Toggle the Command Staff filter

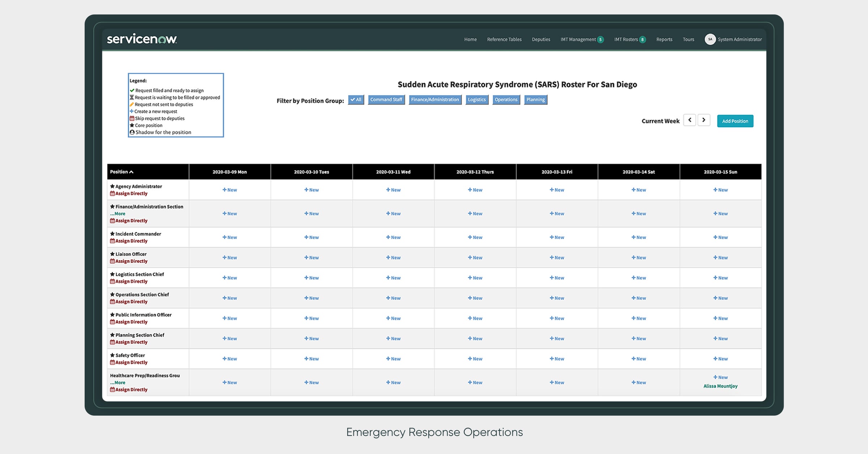pos(386,100)
